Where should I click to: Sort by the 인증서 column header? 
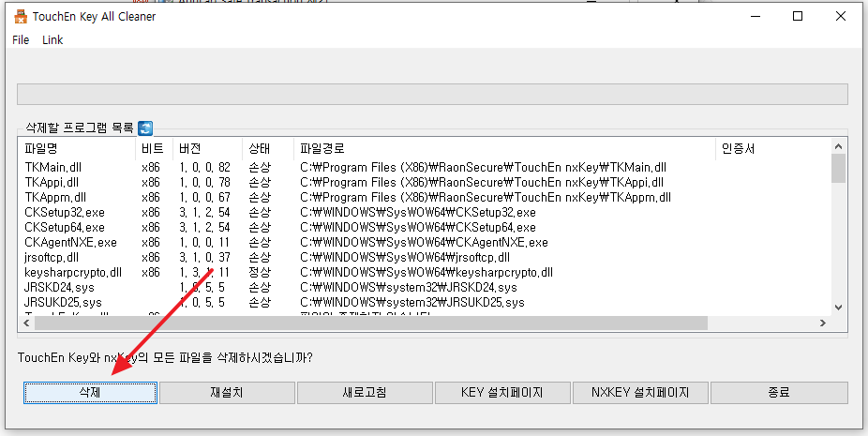[x=772, y=148]
